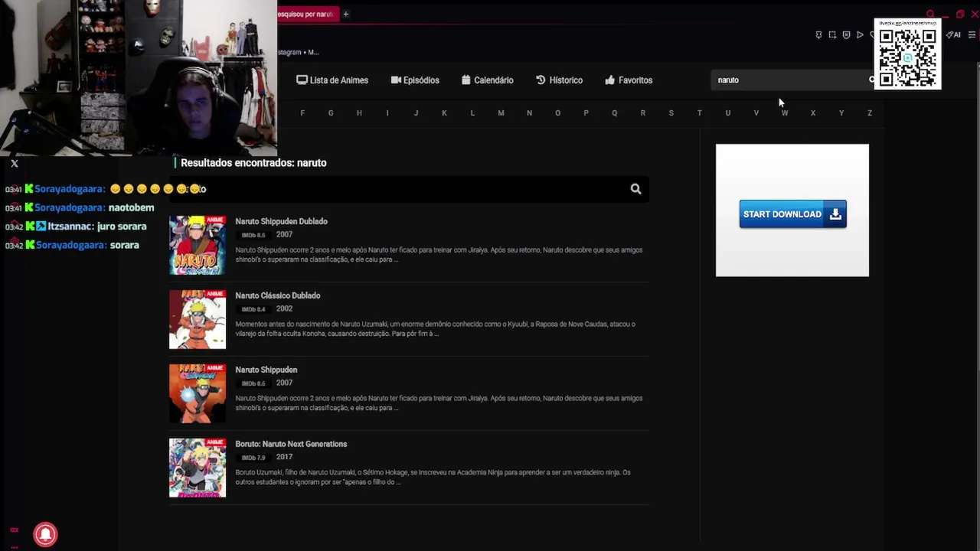
Task: Open Histórico menu item
Action: pos(559,80)
